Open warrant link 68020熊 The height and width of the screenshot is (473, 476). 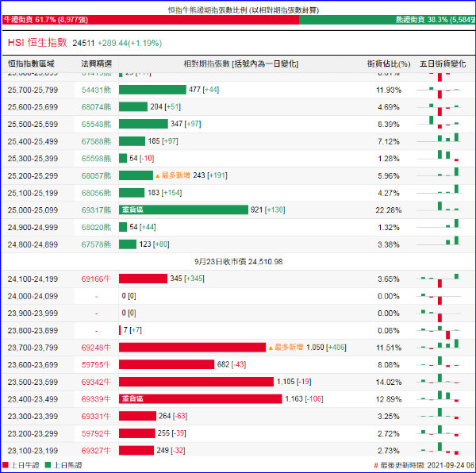[96, 228]
